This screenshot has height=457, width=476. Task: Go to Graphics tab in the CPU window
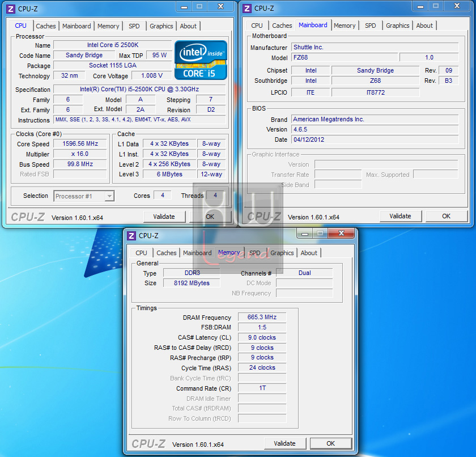(161, 26)
